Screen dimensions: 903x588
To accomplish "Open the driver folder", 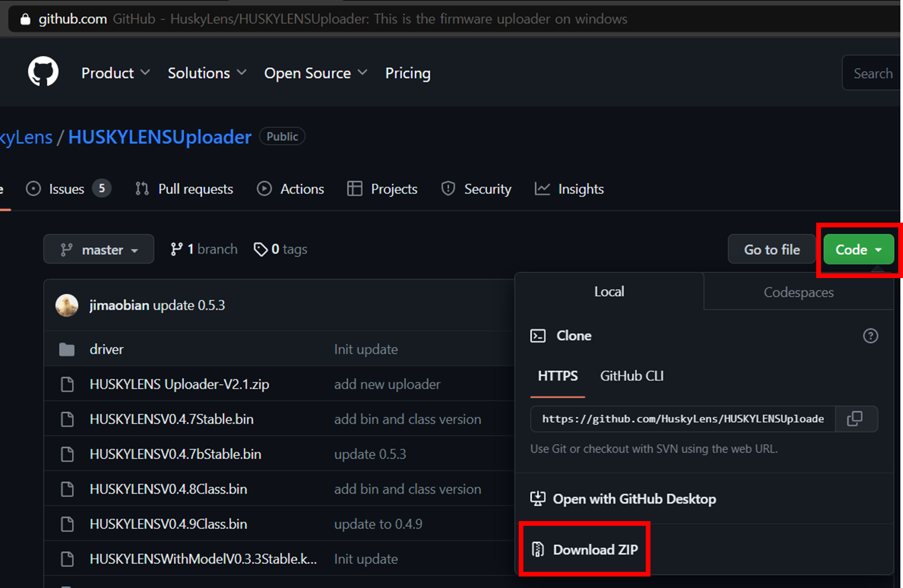I will coord(107,349).
